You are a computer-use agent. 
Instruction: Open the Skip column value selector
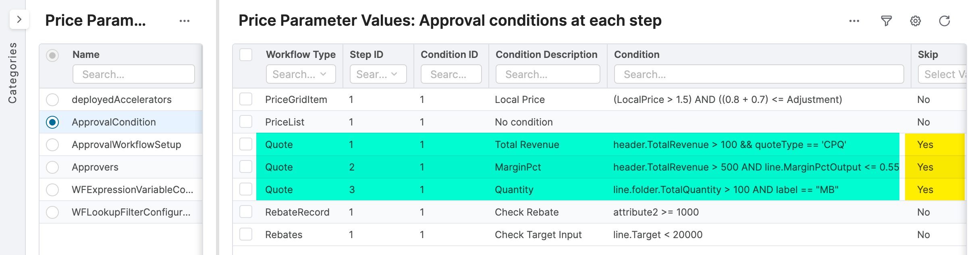point(947,74)
